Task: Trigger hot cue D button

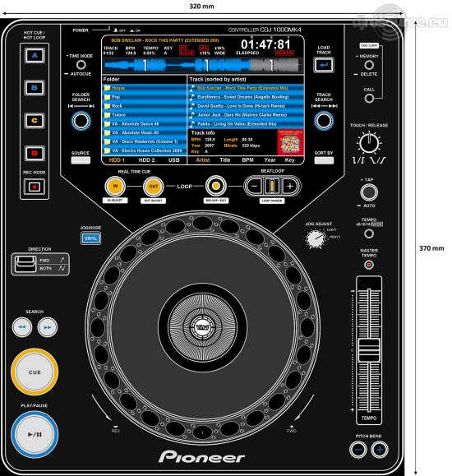Action: [x=35, y=153]
